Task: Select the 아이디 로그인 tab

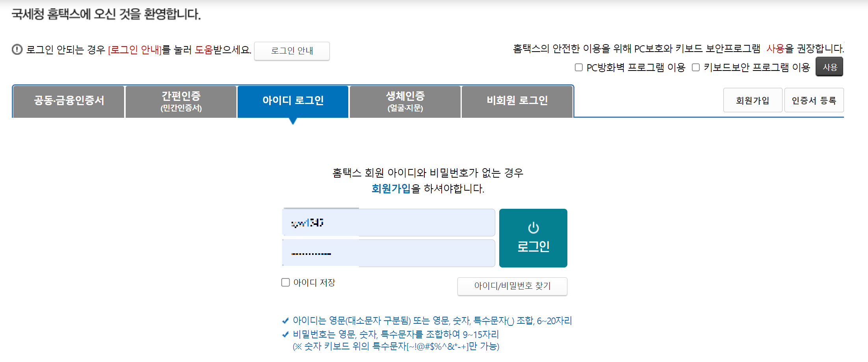Action: pos(293,101)
